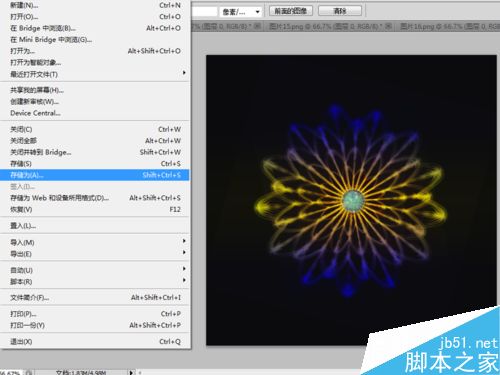Open the 脚本(R) submenu
This screenshot has height=375, width=500.
tap(95, 282)
